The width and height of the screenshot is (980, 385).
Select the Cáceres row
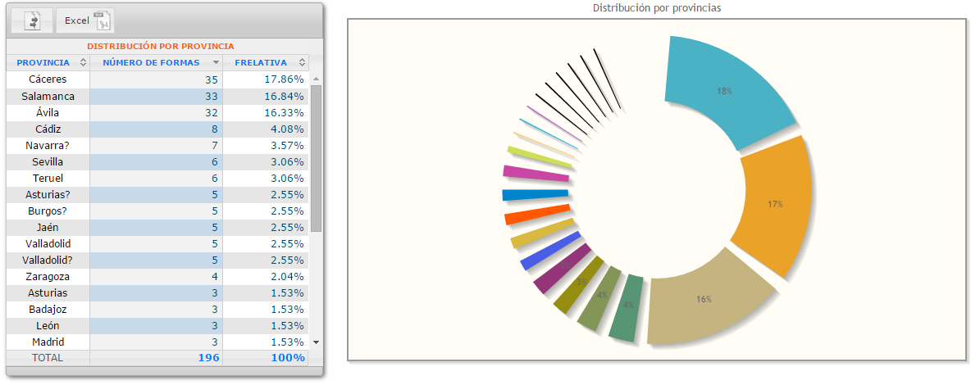[x=48, y=79]
